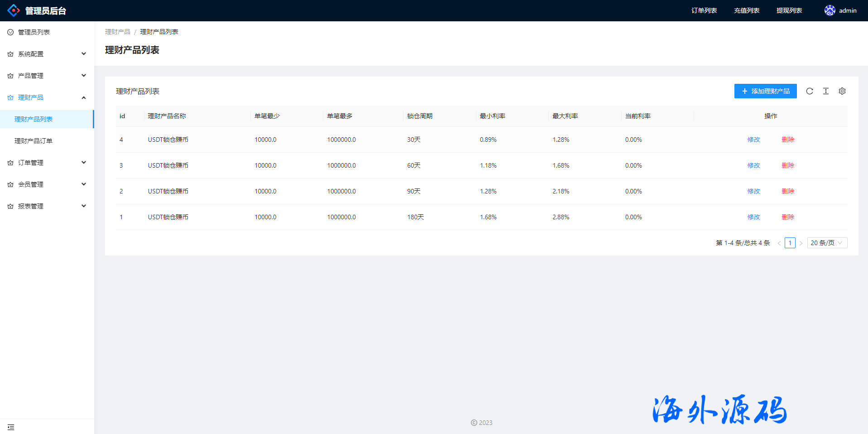The height and width of the screenshot is (434, 868).
Task: Click the 管理员列表 smiley icon
Action: click(x=10, y=32)
